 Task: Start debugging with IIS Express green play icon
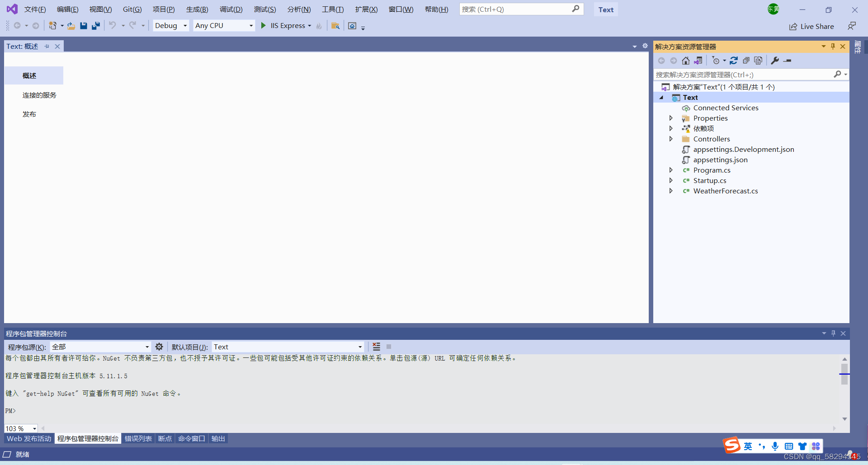[x=264, y=25]
